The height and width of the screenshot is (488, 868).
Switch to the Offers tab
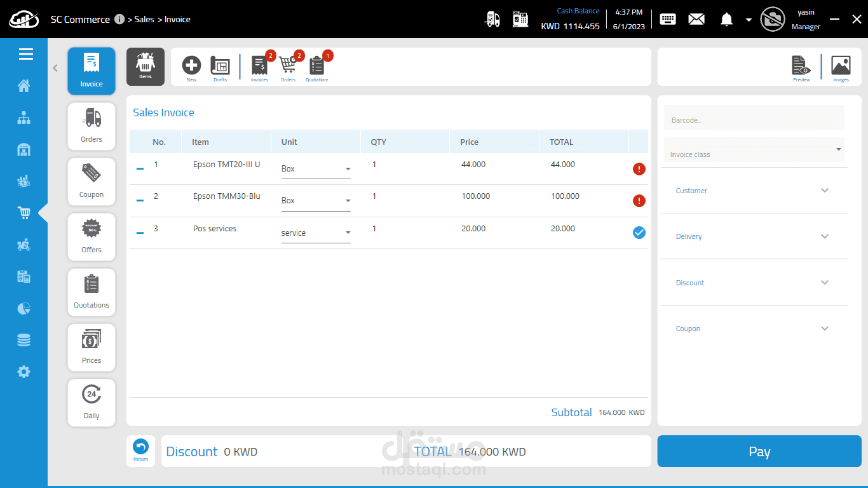point(92,237)
